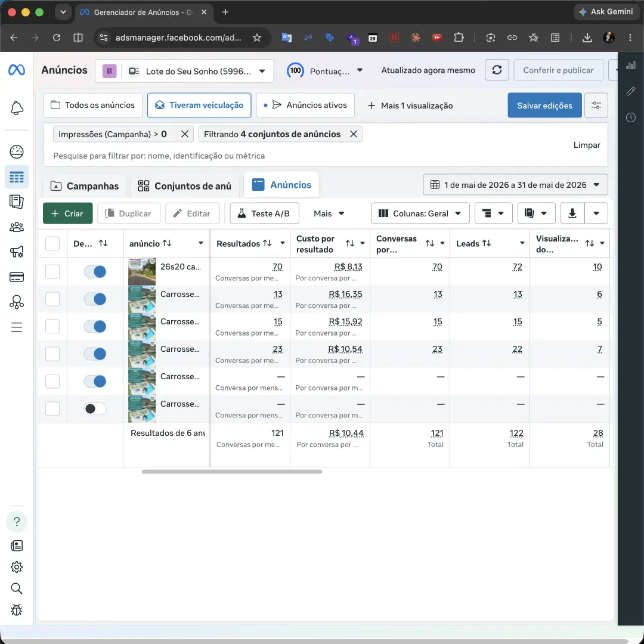
Task: Click the green Criar button
Action: click(x=68, y=213)
